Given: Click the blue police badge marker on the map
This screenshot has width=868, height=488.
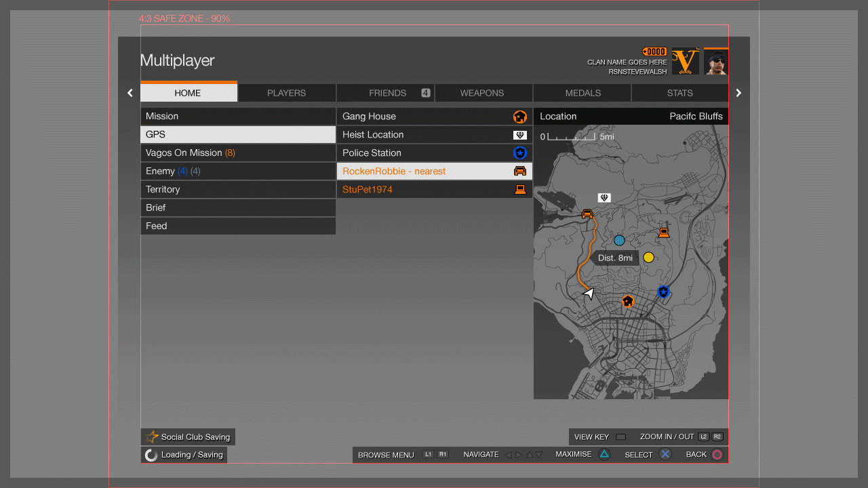Looking at the screenshot, I should pyautogui.click(x=663, y=292).
